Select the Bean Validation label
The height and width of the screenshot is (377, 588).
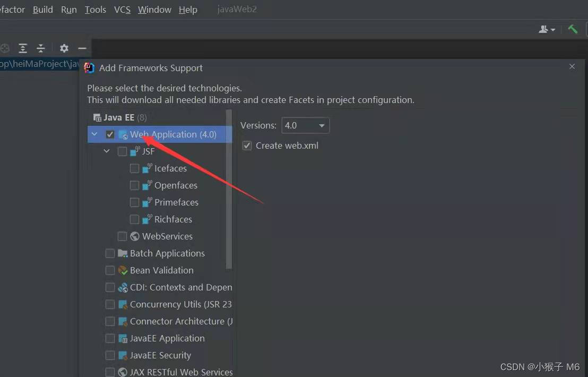point(162,270)
